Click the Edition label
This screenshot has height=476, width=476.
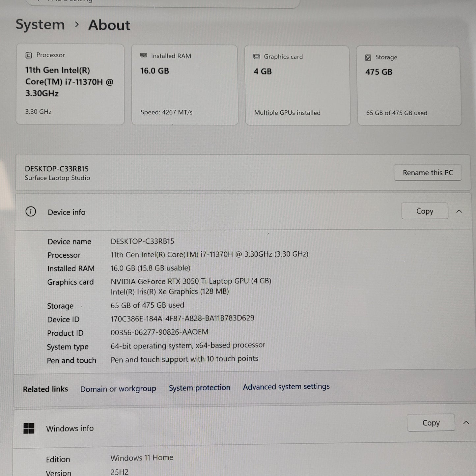point(58,459)
